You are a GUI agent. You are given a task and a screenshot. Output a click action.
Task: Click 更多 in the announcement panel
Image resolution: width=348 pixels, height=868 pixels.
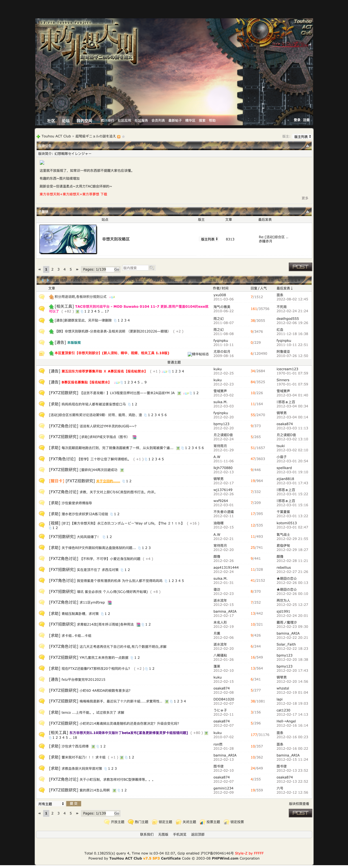click(x=305, y=198)
